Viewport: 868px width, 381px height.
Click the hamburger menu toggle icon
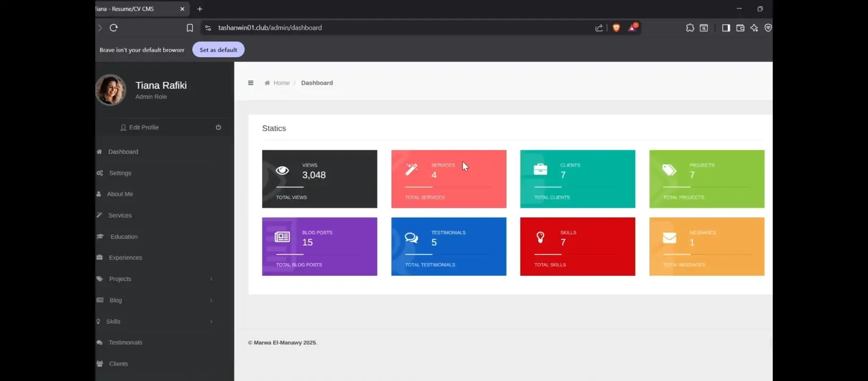(250, 83)
